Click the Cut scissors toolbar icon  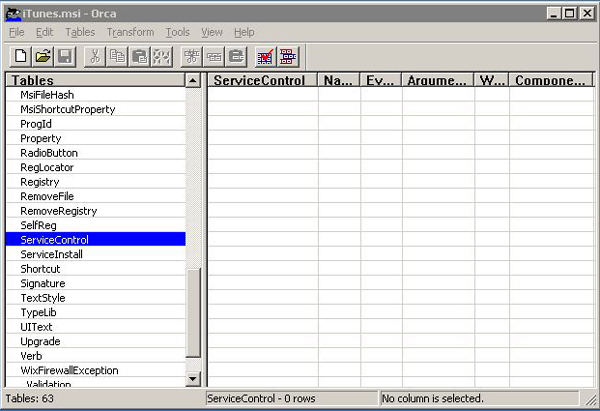95,56
